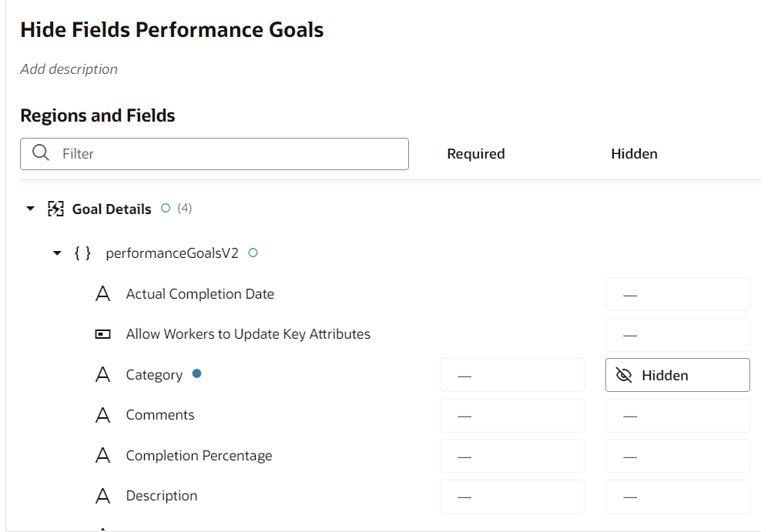
Task: Collapse the performanceGoalsV2 node
Action: point(57,253)
